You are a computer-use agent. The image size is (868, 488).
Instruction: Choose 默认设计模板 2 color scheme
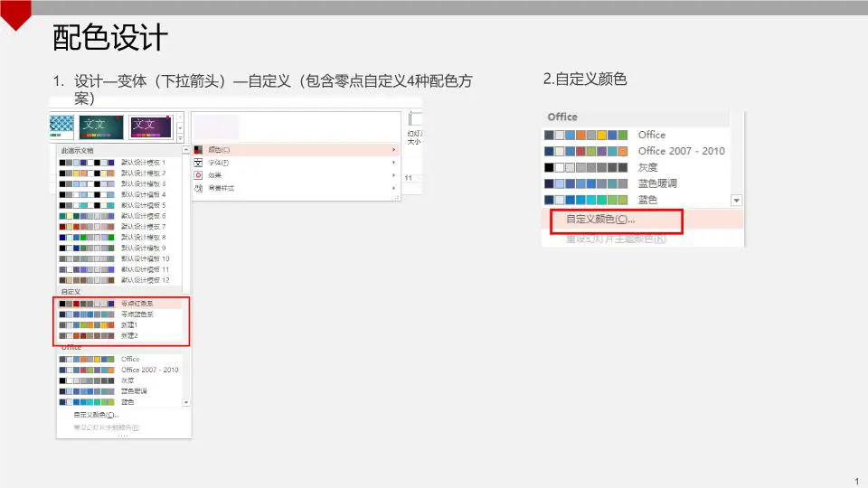(x=119, y=174)
